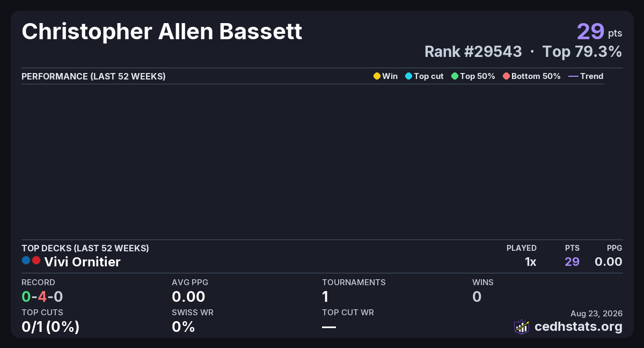Click the cyan Top cut legend dot
This screenshot has height=348, width=644.
[408, 76]
